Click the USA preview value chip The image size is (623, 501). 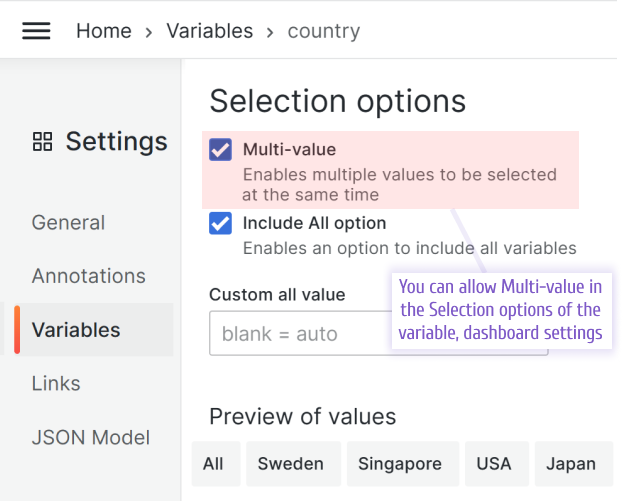coord(494,464)
